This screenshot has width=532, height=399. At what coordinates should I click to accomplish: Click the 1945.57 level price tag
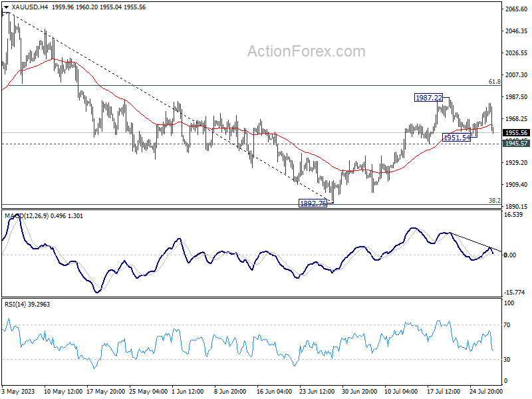(516, 143)
